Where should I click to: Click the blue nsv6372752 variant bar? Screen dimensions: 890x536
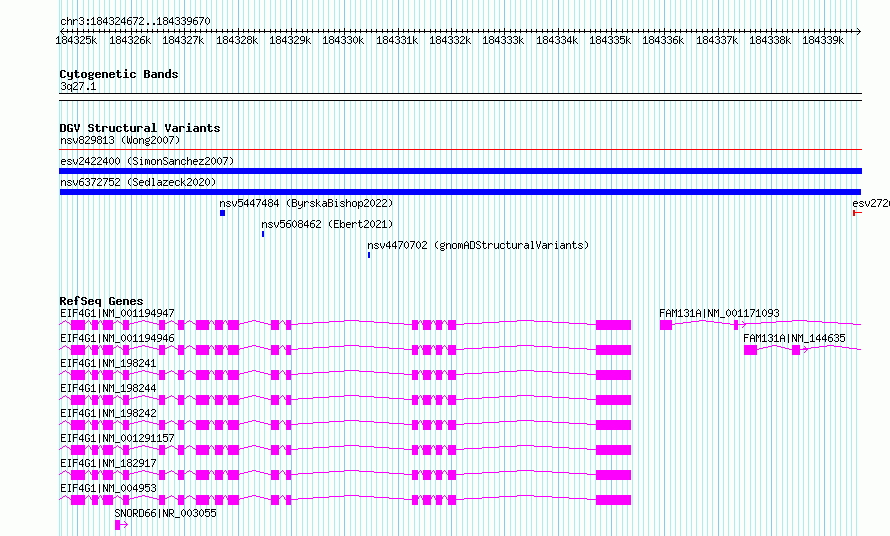[x=460, y=192]
